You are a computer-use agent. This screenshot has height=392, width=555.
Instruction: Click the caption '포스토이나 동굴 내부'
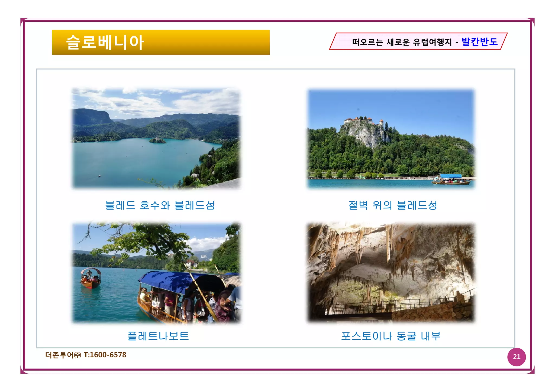click(391, 336)
